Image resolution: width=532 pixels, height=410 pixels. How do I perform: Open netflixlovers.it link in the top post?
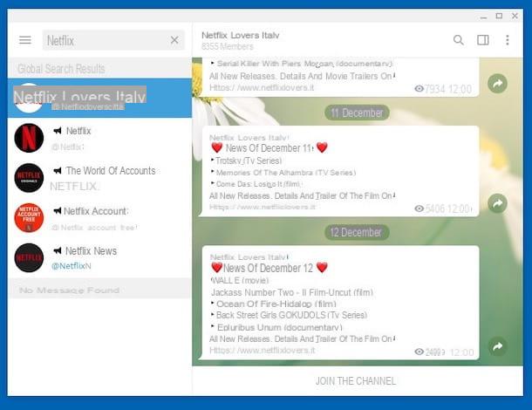pos(262,87)
